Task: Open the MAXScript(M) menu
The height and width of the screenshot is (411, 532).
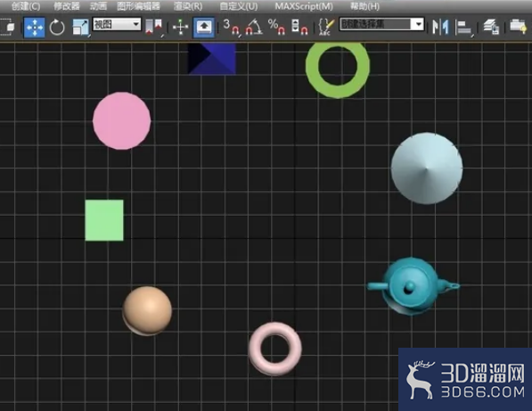Action: 304,6
